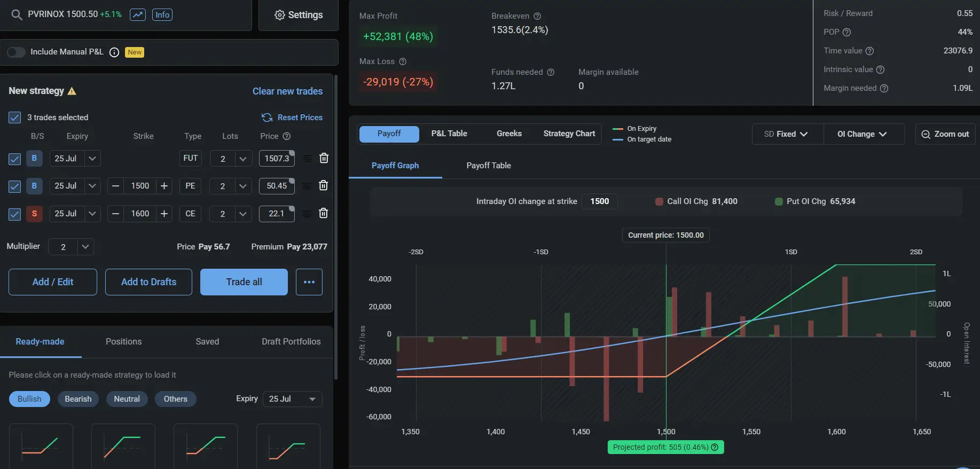Open the chart icon beside PVRINOX price
Screen dimensions: 980x469
pyautogui.click(x=138, y=14)
